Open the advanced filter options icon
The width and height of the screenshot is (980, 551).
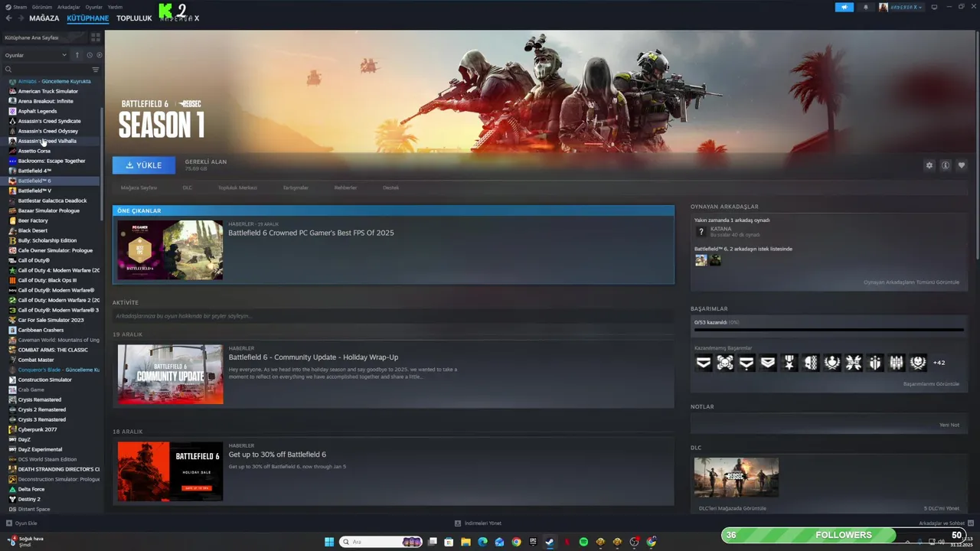tap(96, 70)
